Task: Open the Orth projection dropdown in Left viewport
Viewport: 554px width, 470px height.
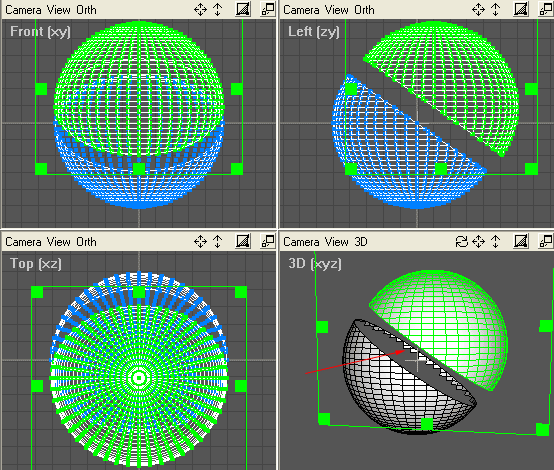Action: click(364, 10)
